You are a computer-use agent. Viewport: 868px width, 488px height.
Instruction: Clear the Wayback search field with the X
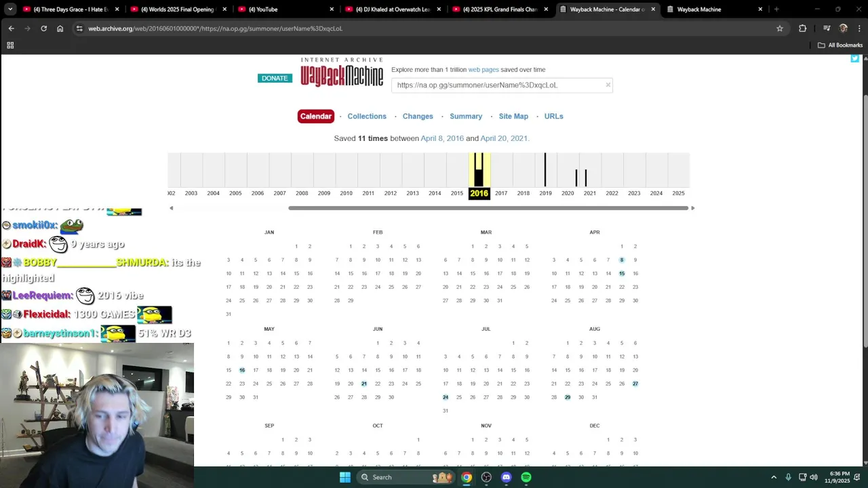pyautogui.click(x=608, y=85)
